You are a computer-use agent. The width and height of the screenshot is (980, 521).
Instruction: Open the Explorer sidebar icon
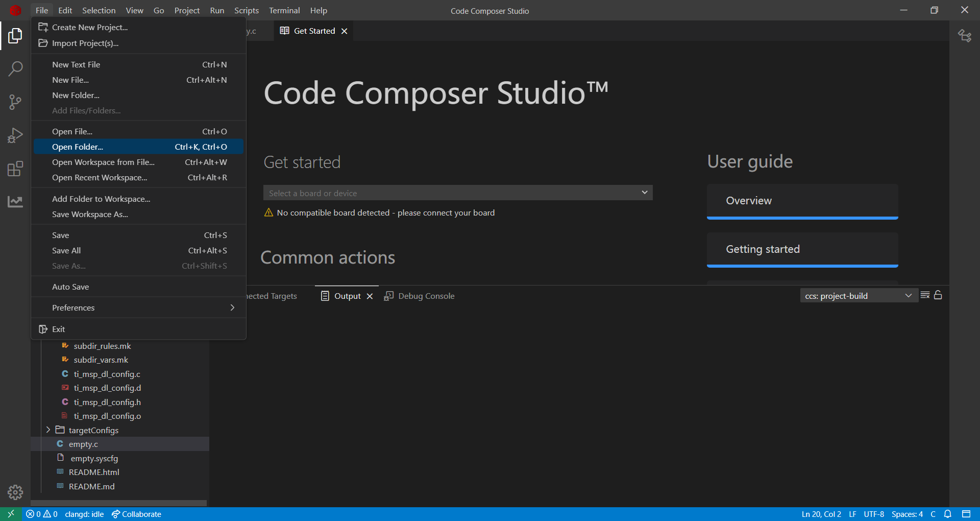click(x=15, y=36)
